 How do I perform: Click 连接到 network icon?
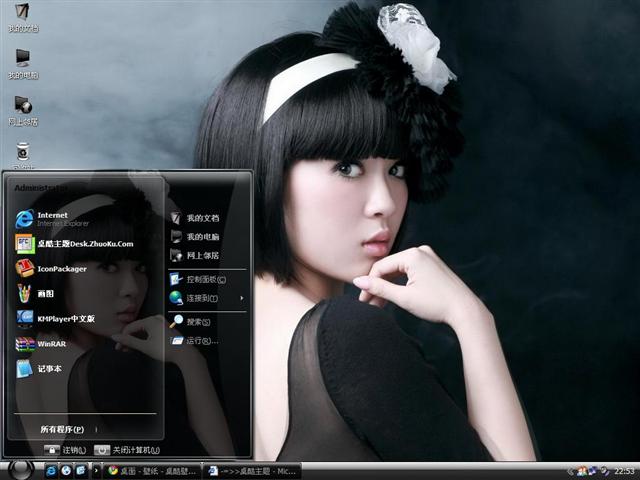coord(176,298)
